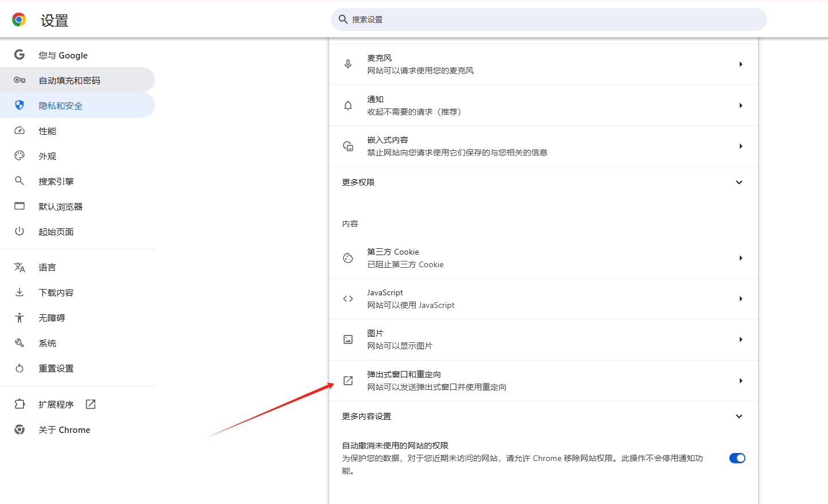Click 收起不需要的请求（推荐）text

(416, 112)
